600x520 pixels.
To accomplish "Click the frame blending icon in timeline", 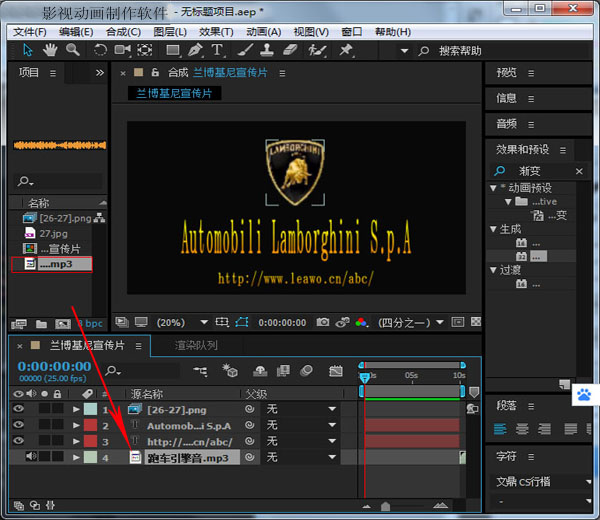I will pyautogui.click(x=283, y=371).
